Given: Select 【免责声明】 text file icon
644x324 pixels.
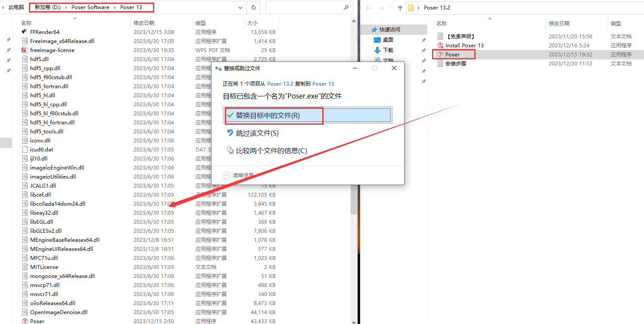Looking at the screenshot, I should point(440,36).
